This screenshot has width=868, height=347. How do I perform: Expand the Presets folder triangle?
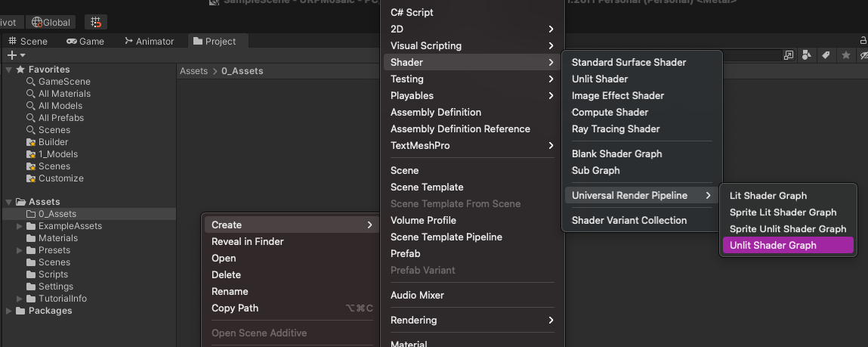click(20, 250)
